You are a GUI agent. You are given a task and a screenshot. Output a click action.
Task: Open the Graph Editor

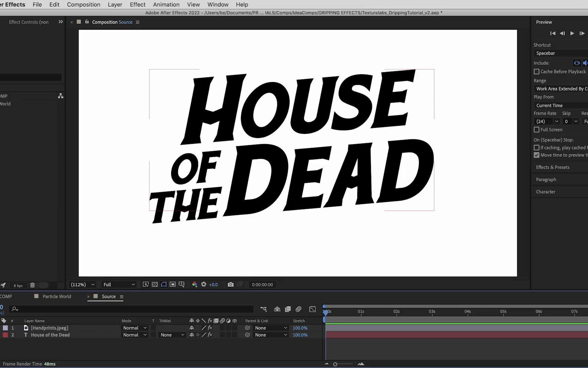pyautogui.click(x=312, y=309)
